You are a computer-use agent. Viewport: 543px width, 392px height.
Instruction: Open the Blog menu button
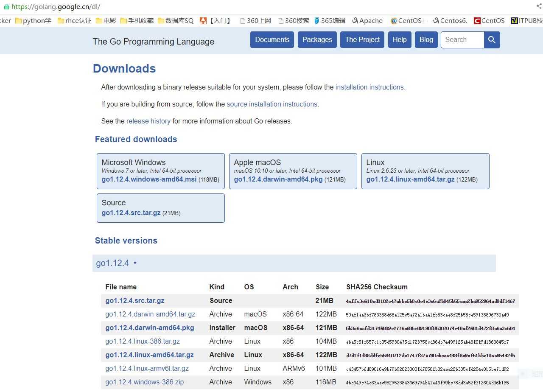tap(426, 39)
